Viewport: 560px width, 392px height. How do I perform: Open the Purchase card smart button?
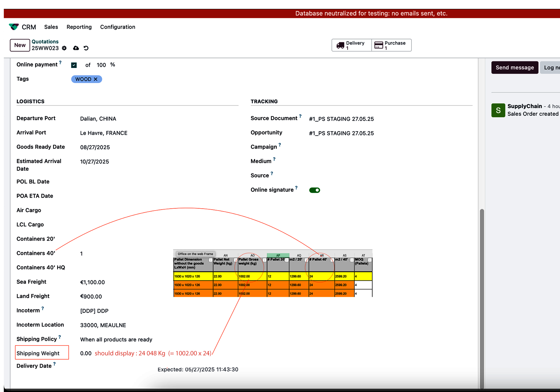391,45
